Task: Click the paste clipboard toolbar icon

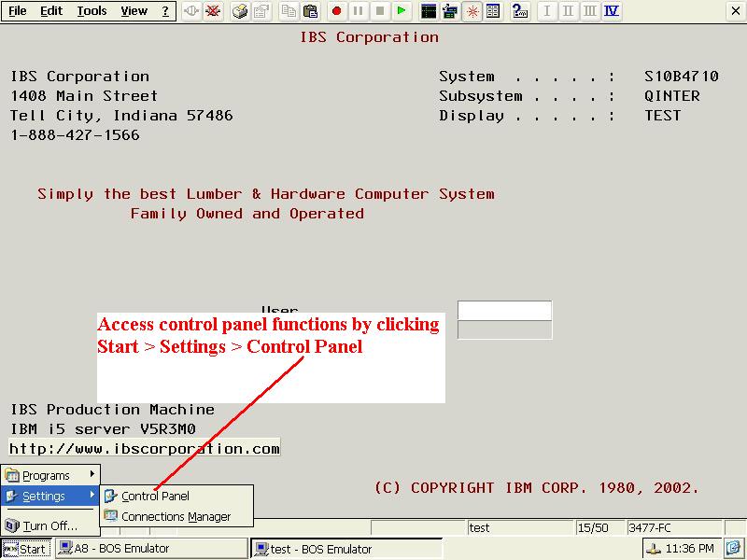Action: pos(311,11)
